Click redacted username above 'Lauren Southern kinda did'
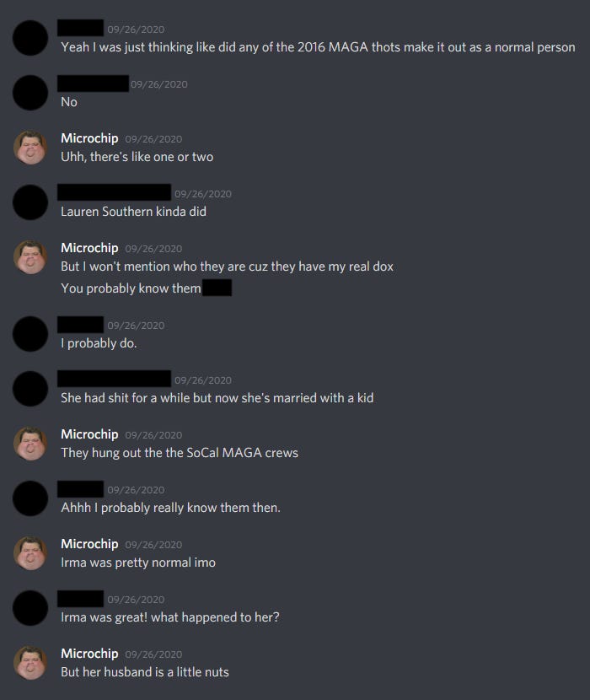 (115, 192)
